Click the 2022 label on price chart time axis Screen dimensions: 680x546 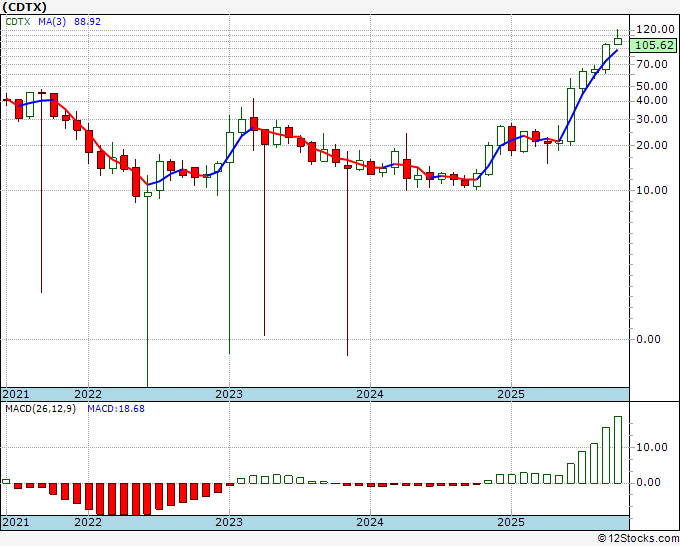coord(88,394)
